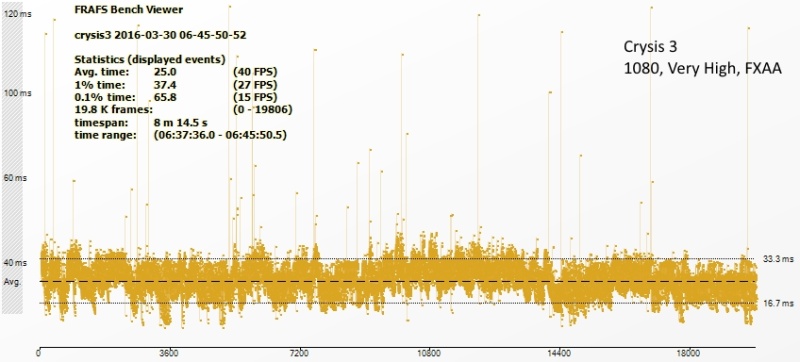800x362 pixels.
Task: Click the Avg. axis label
Action: pos(12,282)
